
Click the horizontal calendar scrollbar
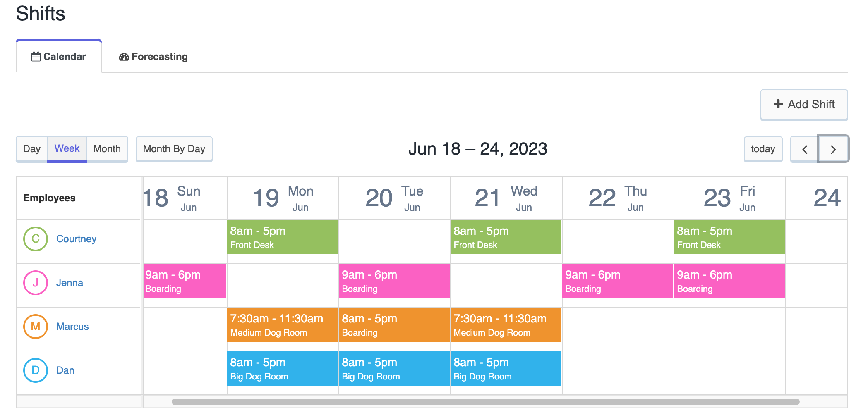[485, 402]
